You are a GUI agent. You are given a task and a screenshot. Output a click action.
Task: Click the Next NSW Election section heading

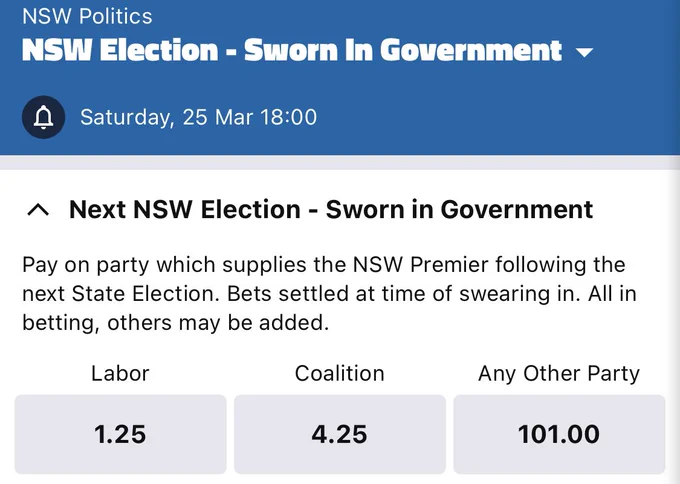tap(331, 209)
